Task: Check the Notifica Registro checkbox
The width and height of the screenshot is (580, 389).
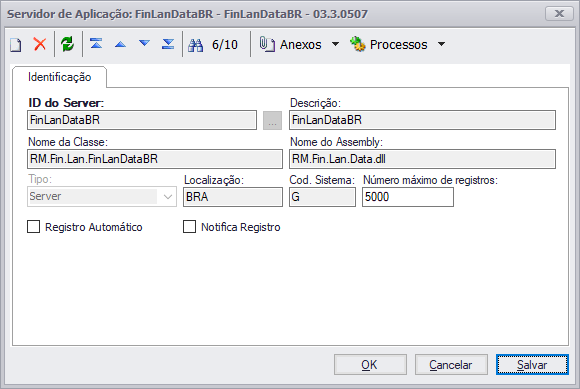Action: [x=189, y=227]
